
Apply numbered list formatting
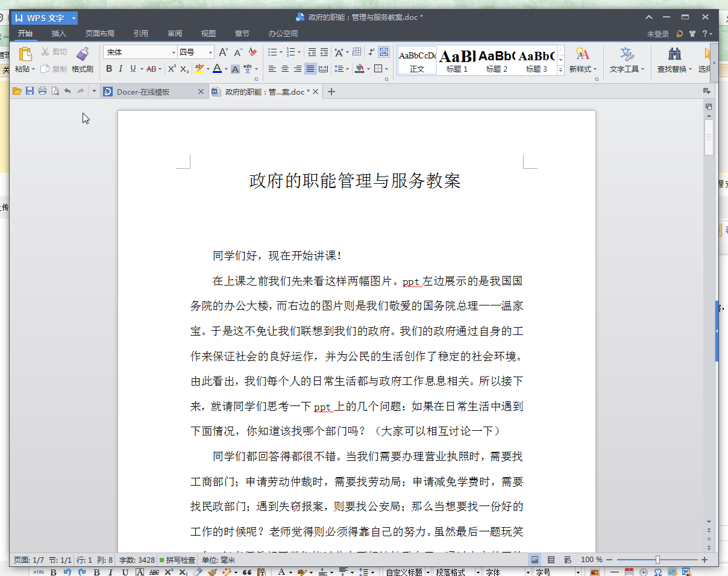tap(290, 52)
